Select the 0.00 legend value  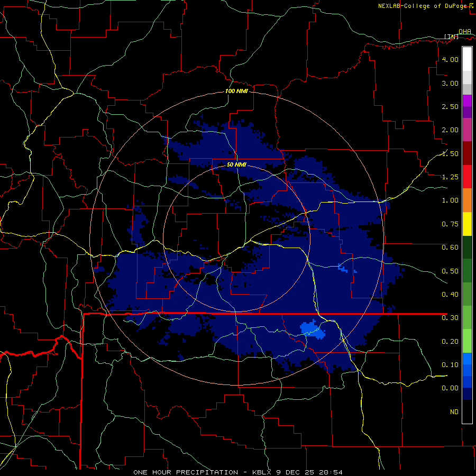pyautogui.click(x=450, y=388)
